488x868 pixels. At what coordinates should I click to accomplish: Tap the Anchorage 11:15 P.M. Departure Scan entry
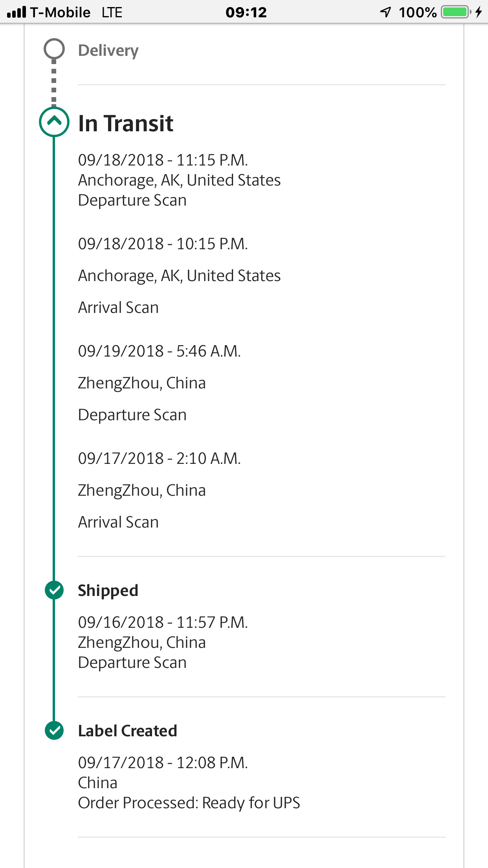(x=179, y=180)
